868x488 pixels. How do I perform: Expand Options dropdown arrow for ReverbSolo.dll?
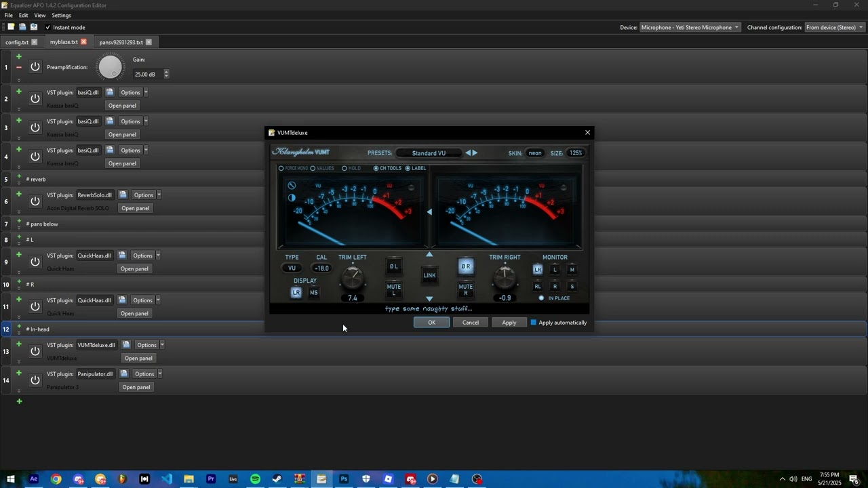(159, 195)
